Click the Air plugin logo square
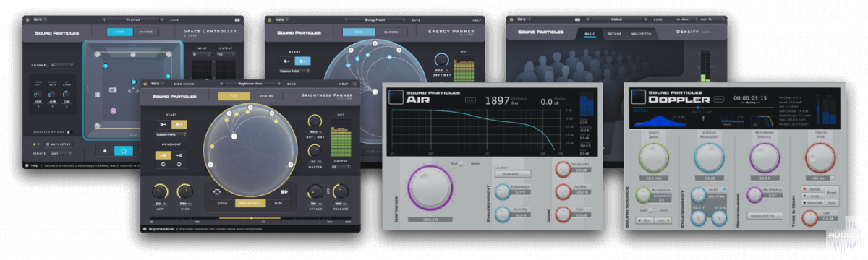 click(396, 97)
